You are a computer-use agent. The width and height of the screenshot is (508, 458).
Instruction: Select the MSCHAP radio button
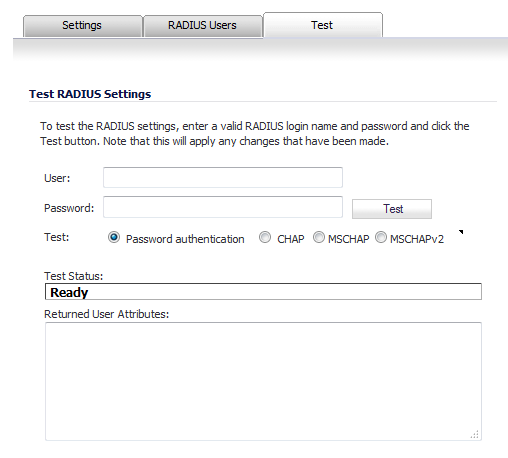[319, 237]
